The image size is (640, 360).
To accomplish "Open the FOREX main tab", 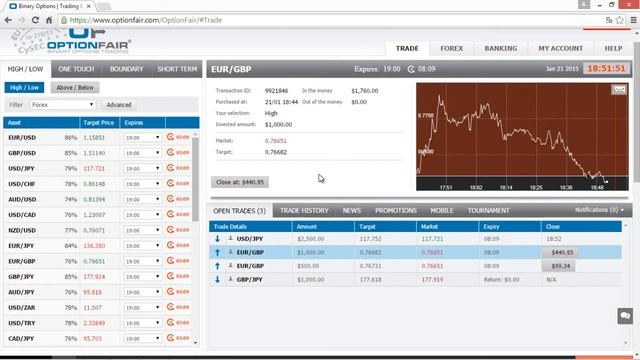I will 451,48.
